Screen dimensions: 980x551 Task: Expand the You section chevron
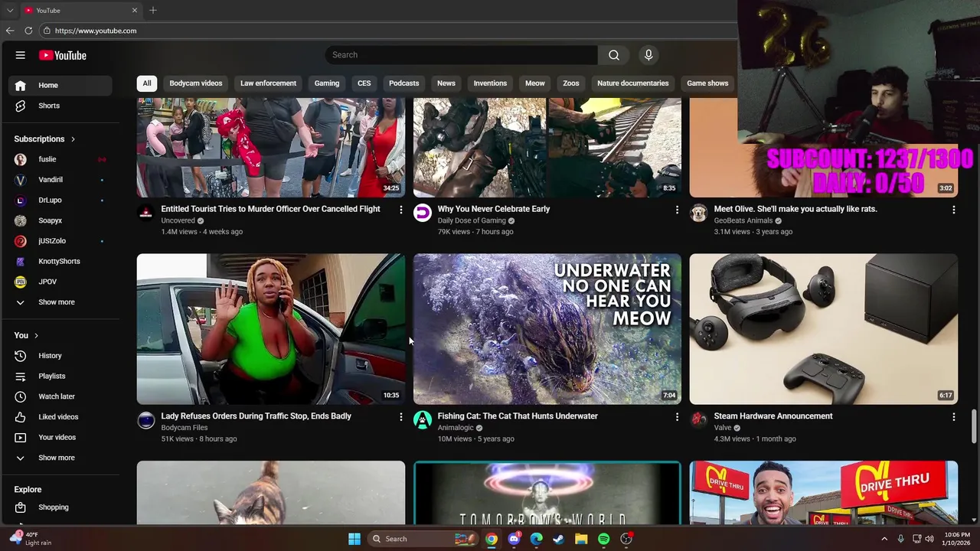coord(36,335)
